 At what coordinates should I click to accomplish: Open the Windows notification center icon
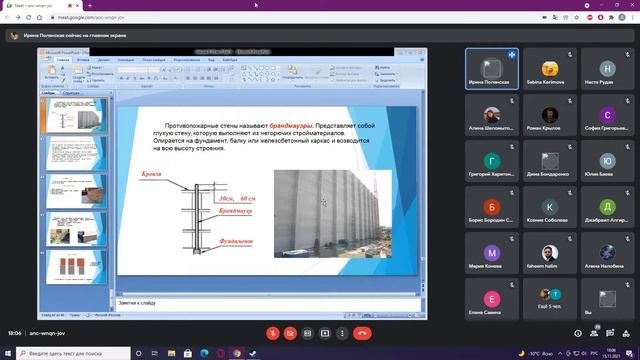pyautogui.click(x=630, y=353)
